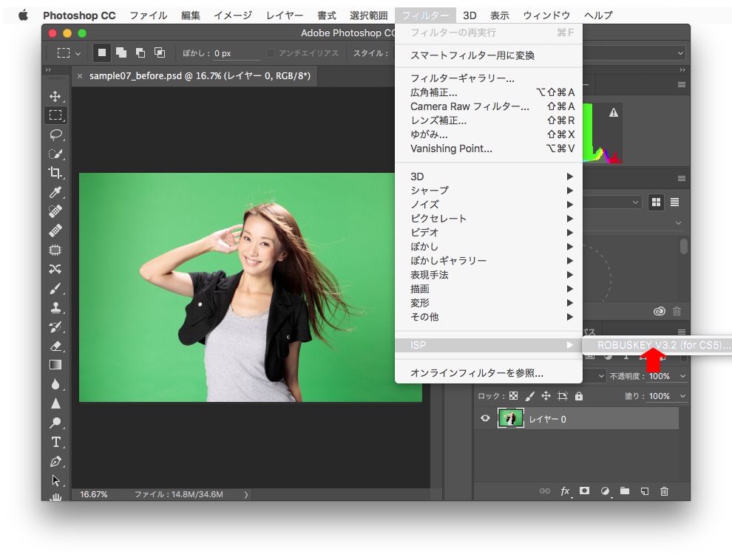
Task: Click the ぼかし feather input field
Action: click(x=236, y=53)
